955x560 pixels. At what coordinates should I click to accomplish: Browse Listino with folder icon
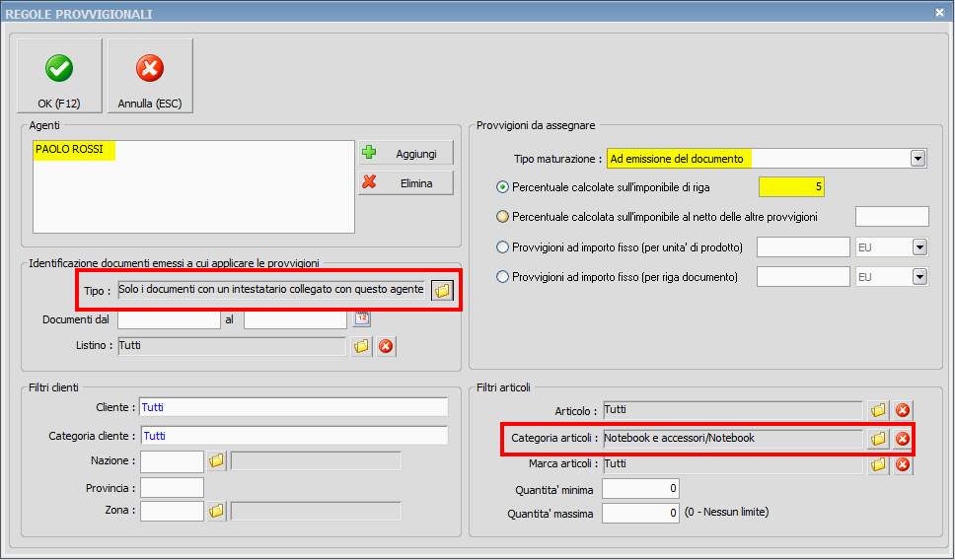[x=362, y=345]
